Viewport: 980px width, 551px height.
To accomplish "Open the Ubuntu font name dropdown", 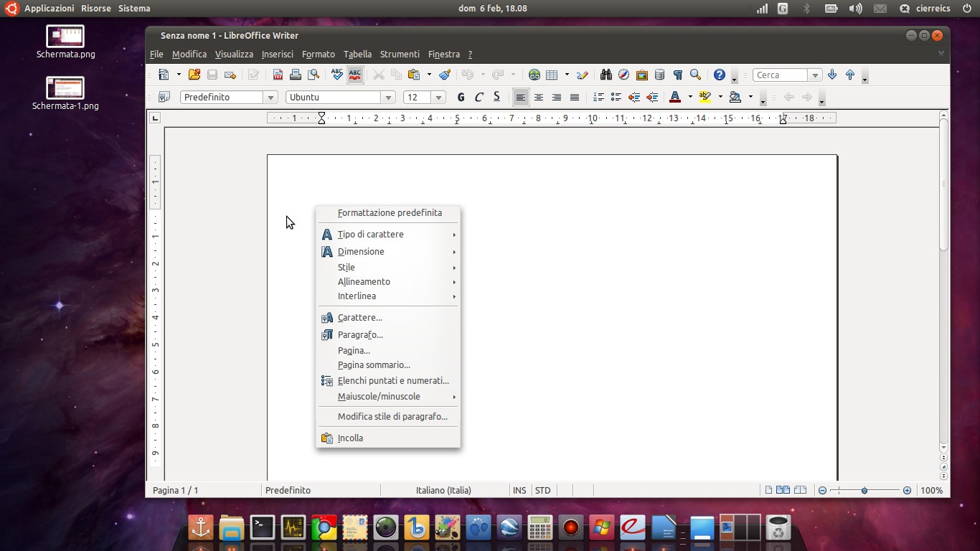I will pyautogui.click(x=388, y=98).
